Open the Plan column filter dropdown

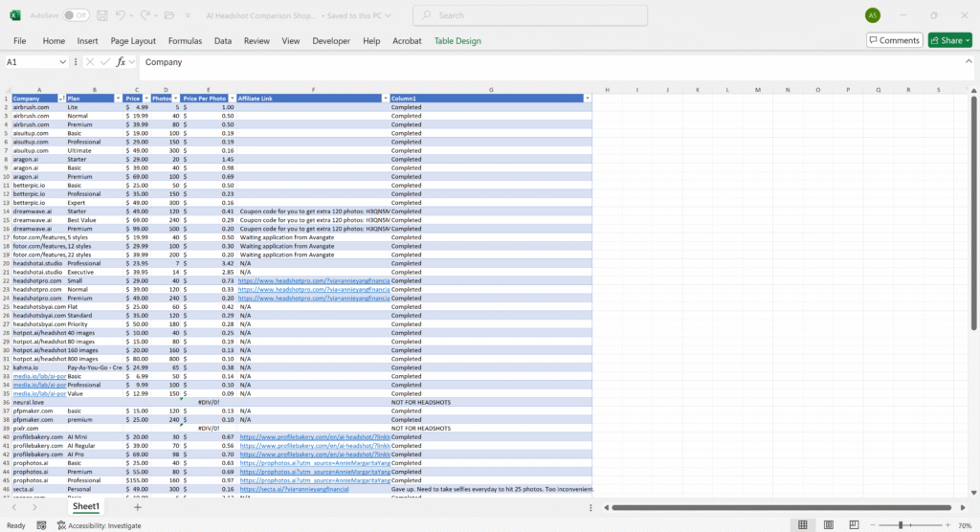pyautogui.click(x=118, y=99)
